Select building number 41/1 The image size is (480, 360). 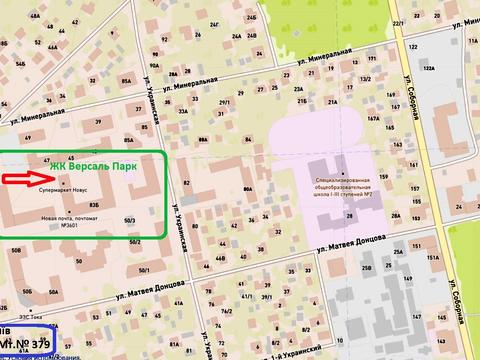click(247, 296)
